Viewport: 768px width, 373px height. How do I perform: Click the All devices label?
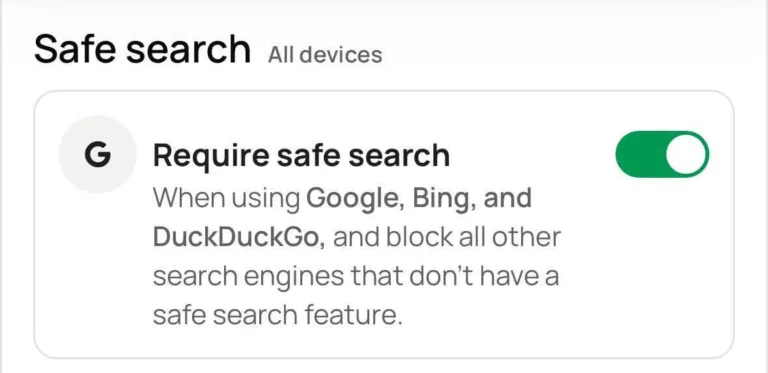click(325, 55)
